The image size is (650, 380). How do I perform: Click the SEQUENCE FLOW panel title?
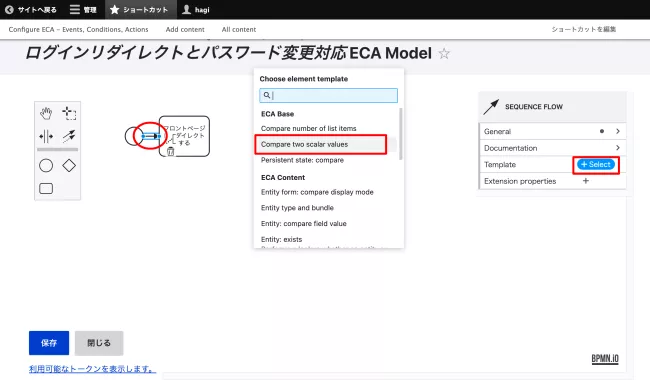click(x=534, y=106)
